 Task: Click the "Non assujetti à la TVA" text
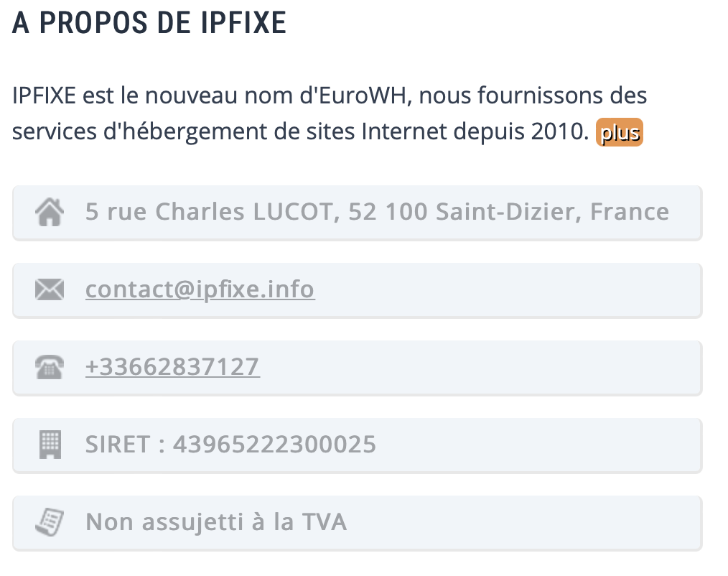(216, 522)
